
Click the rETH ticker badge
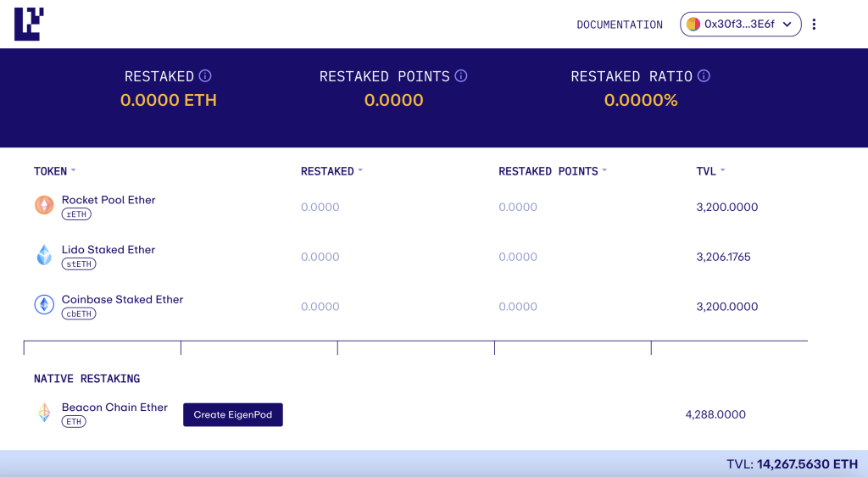click(x=76, y=214)
